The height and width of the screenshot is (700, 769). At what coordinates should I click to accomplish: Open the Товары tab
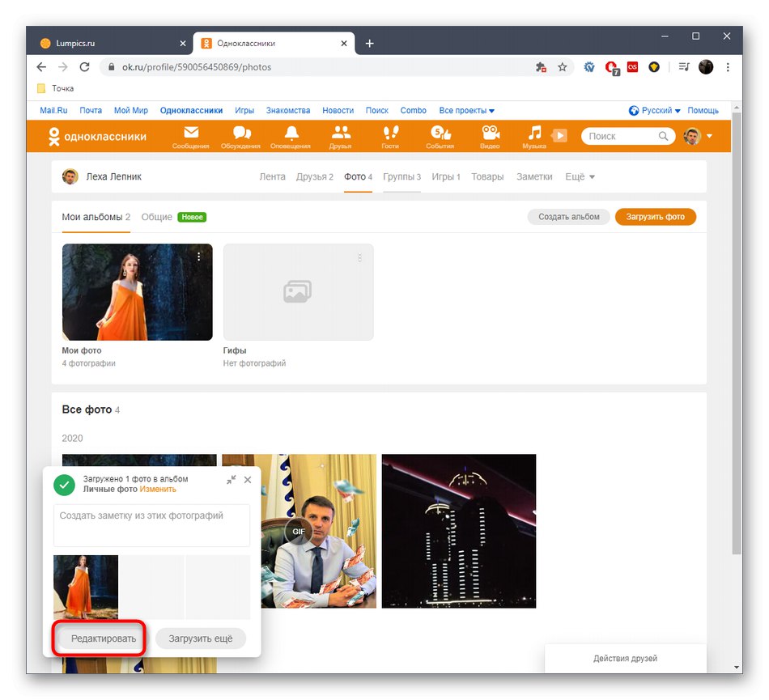coord(487,177)
